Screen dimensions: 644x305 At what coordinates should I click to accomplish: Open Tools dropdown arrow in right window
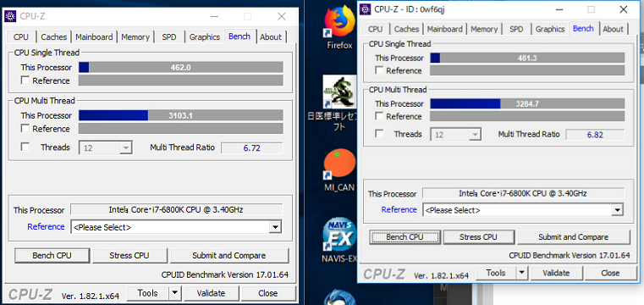coord(521,273)
